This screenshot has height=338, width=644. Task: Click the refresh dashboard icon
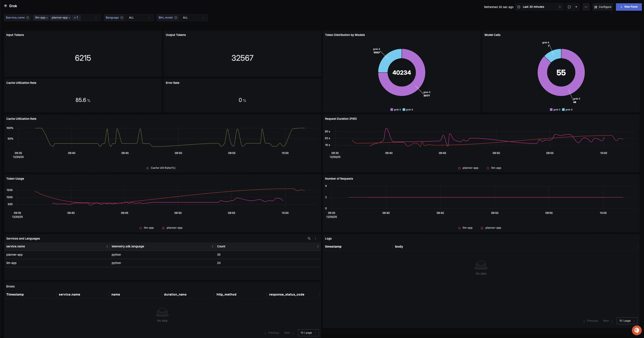[x=569, y=7]
